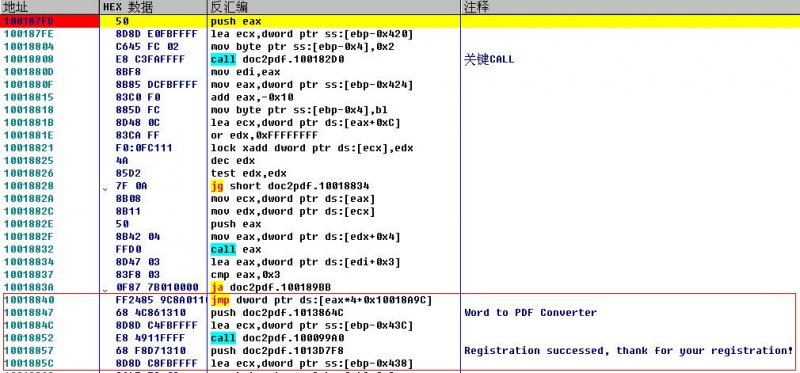Select hex bytes 68 F8D71310
800x373 pixels.
tap(150, 351)
